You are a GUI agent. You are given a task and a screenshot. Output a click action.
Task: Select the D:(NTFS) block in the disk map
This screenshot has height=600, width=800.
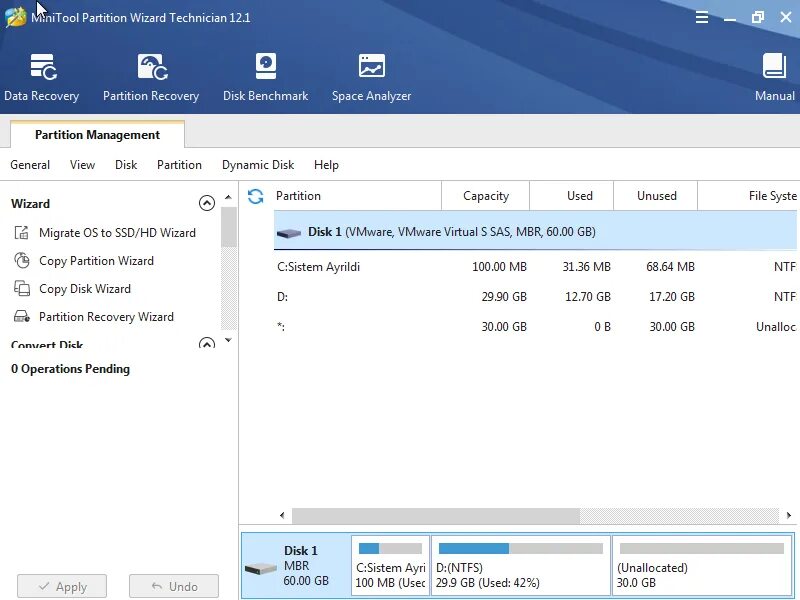(x=521, y=565)
